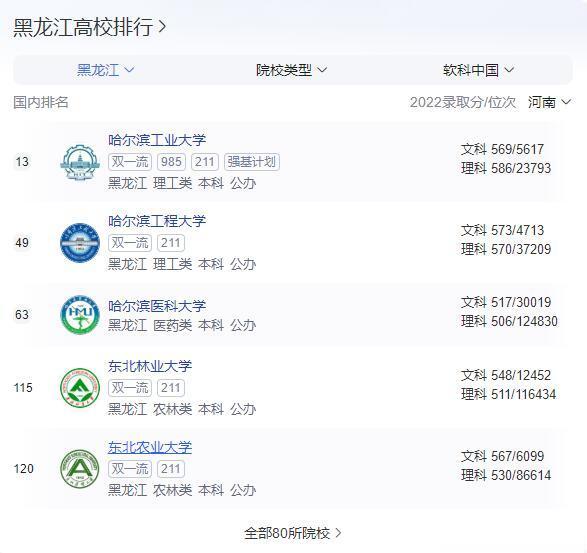The image size is (587, 553).
Task: Click the Harbin Institute of Technology logo
Action: (x=80, y=162)
